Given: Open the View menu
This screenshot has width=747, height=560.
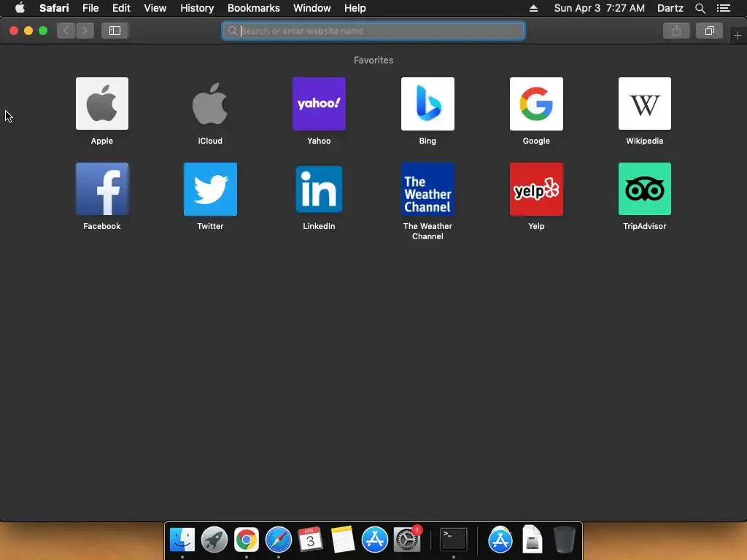Looking at the screenshot, I should coord(155,8).
